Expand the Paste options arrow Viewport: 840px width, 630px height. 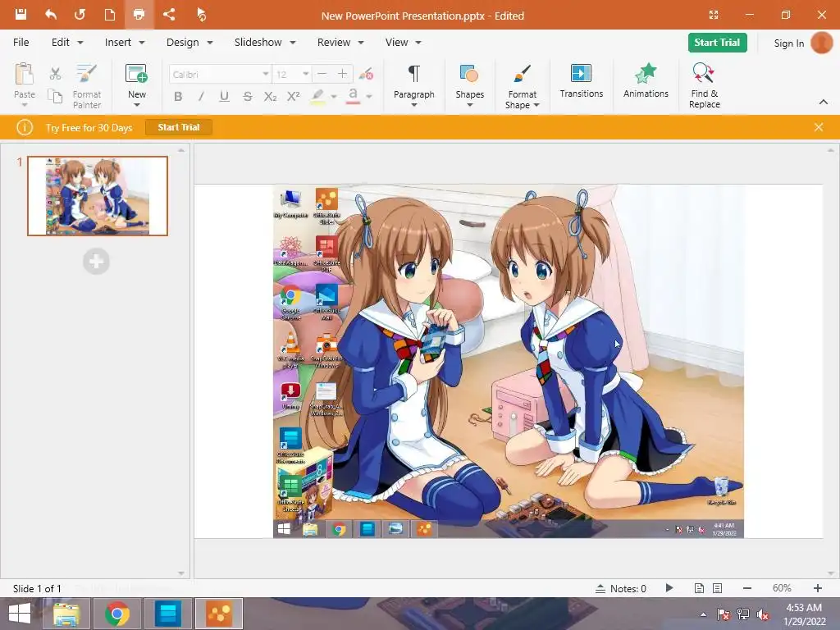(x=24, y=105)
